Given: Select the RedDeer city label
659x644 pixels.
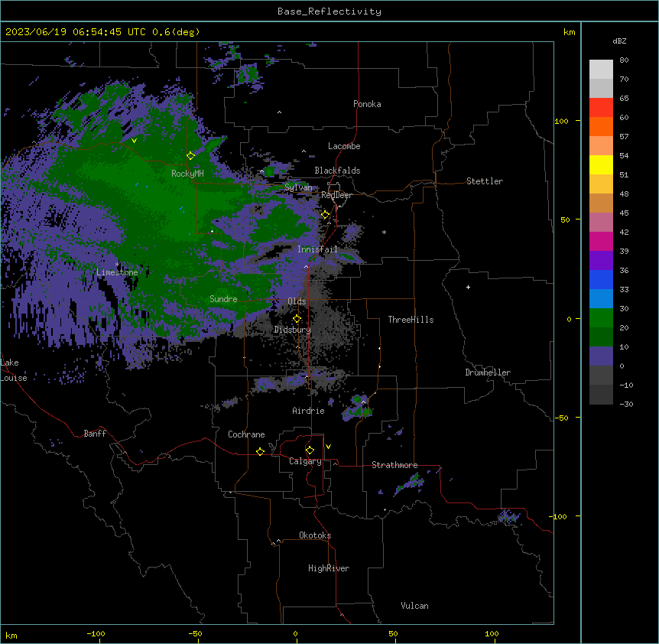Looking at the screenshot, I should tap(336, 195).
